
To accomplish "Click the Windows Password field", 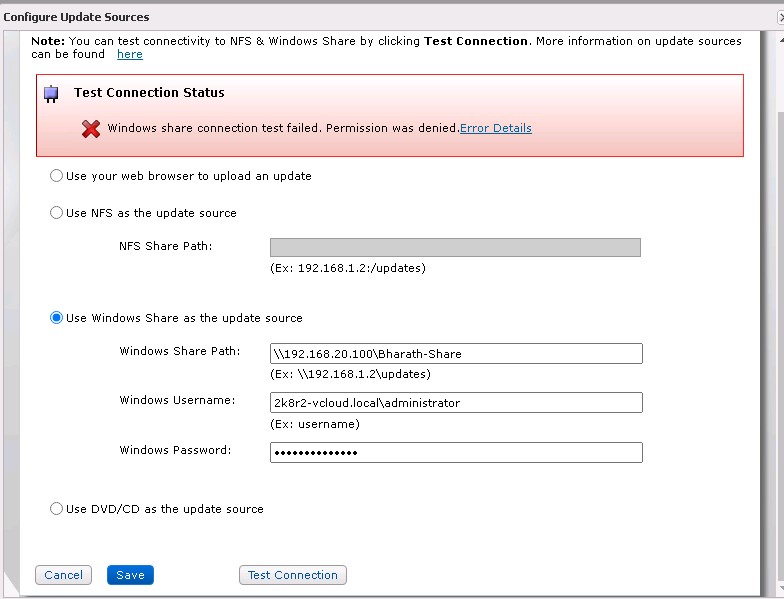I will pyautogui.click(x=456, y=453).
